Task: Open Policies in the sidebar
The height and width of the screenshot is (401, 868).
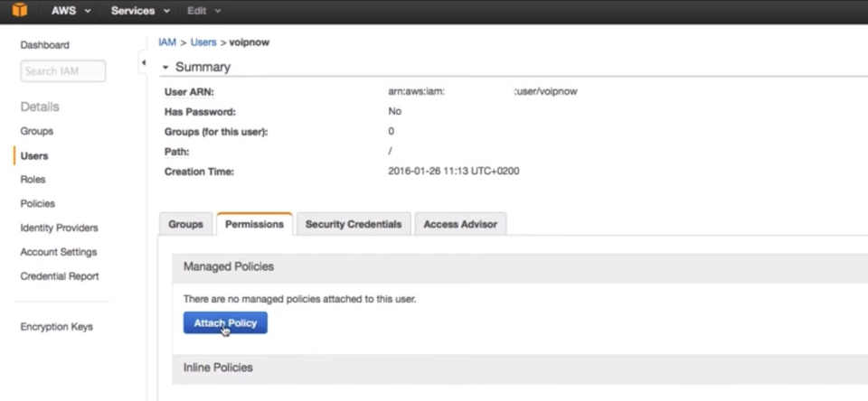Action: pos(37,204)
